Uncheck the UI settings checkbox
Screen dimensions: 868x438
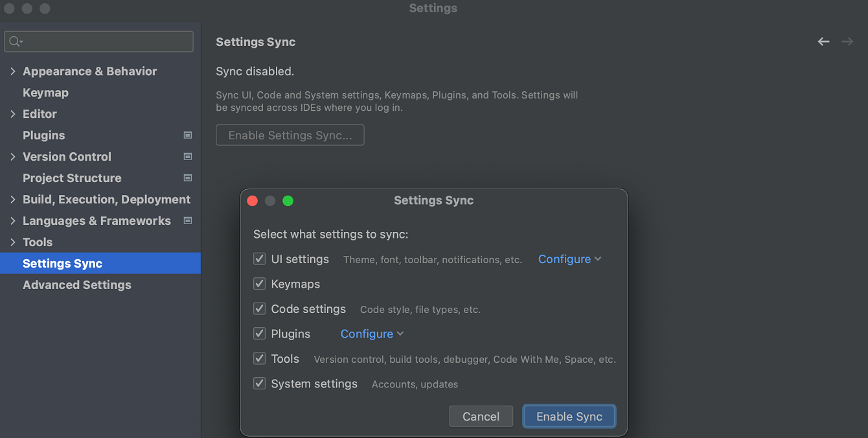tap(260, 259)
